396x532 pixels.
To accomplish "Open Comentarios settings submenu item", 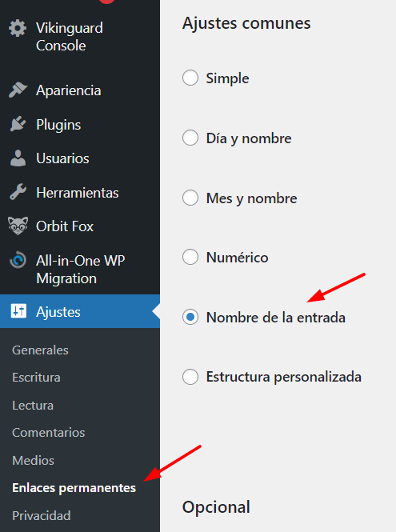I will [x=49, y=433].
